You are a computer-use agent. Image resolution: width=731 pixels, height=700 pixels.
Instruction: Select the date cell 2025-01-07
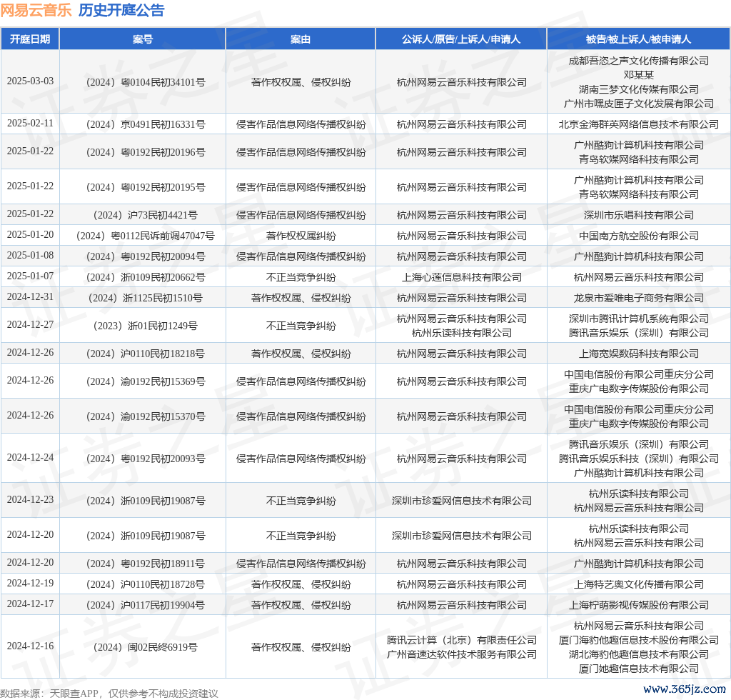coord(30,276)
